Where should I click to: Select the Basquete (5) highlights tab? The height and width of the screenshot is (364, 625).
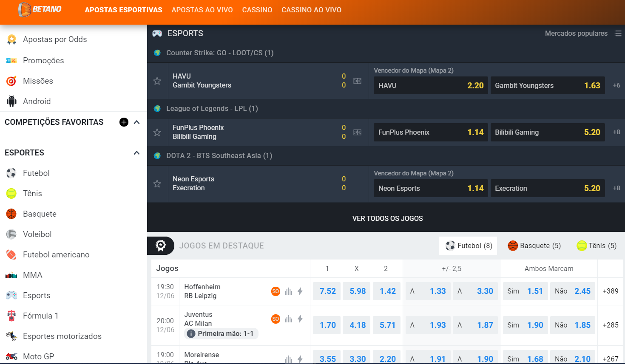(534, 246)
